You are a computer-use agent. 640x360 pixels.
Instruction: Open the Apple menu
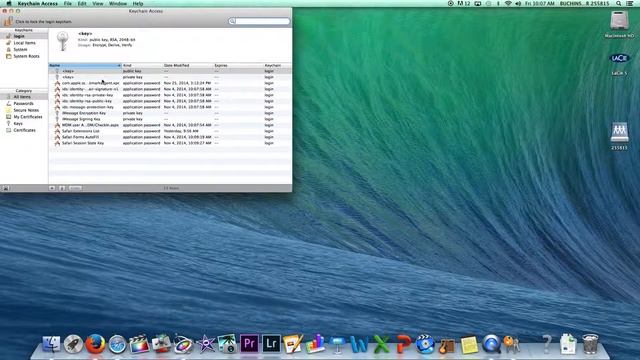(9, 3)
